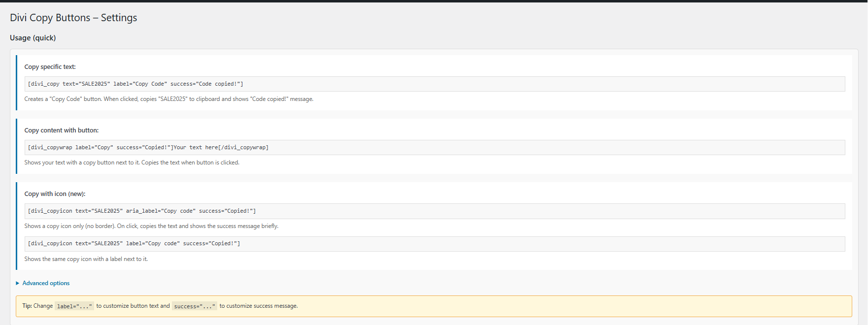The height and width of the screenshot is (325, 868).
Task: Click the "Copy with icon (new):" heading
Action: (x=55, y=194)
